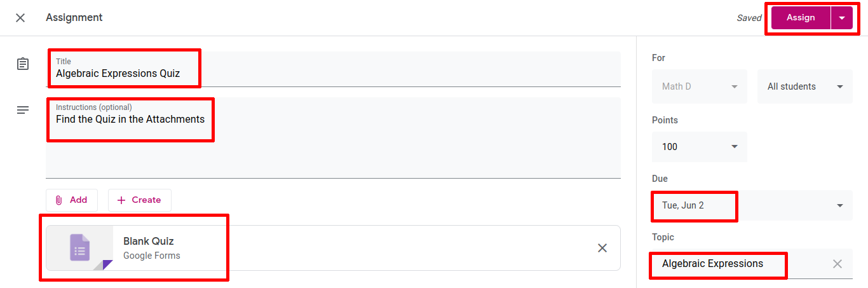Image resolution: width=868 pixels, height=288 pixels.
Task: Click the clipboard assignment icon beside Title
Action: coord(23,64)
